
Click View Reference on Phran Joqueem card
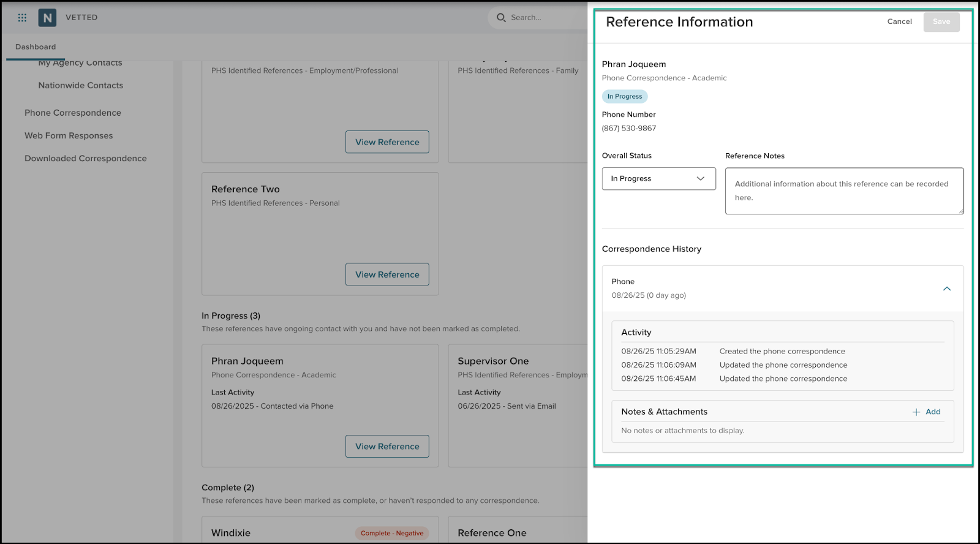pyautogui.click(x=387, y=447)
